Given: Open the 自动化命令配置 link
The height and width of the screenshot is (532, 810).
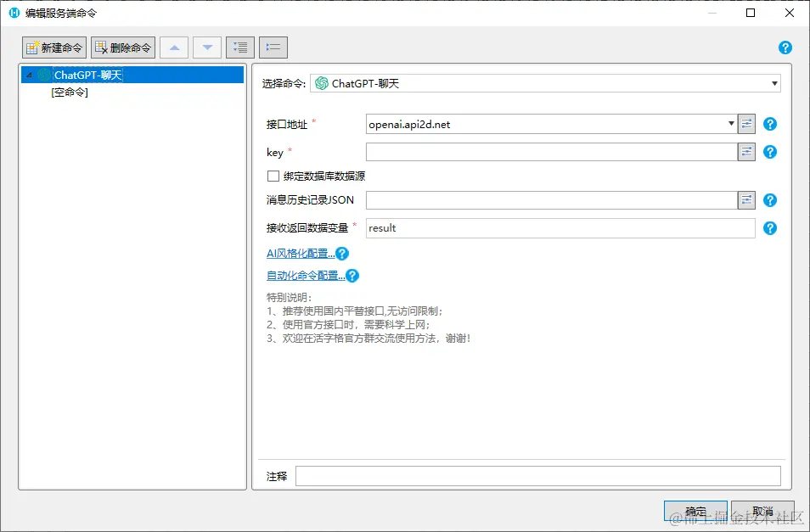Looking at the screenshot, I should coord(306,276).
